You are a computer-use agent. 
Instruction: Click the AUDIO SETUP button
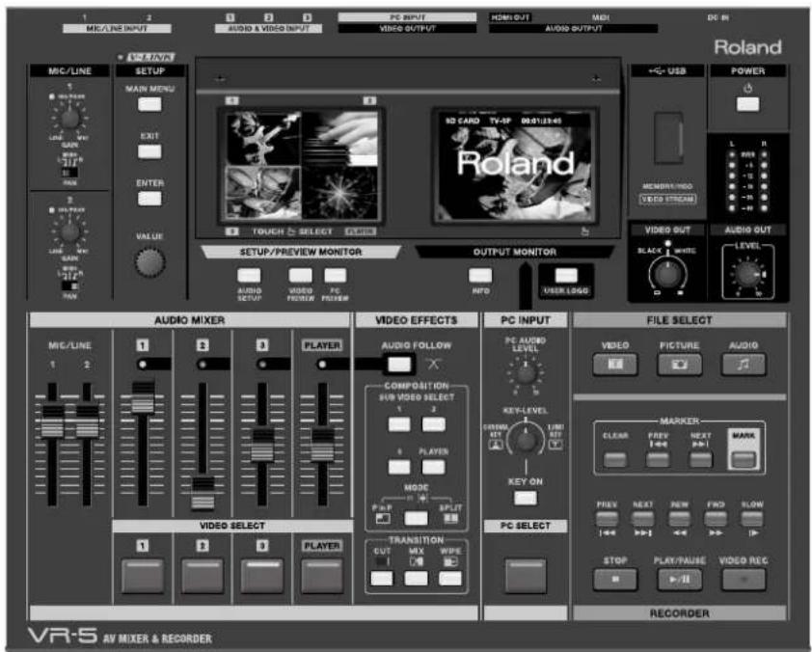click(249, 276)
